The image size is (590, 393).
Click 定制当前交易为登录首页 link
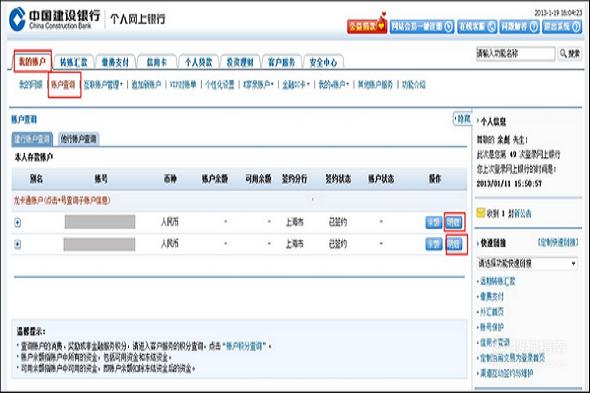(512, 358)
